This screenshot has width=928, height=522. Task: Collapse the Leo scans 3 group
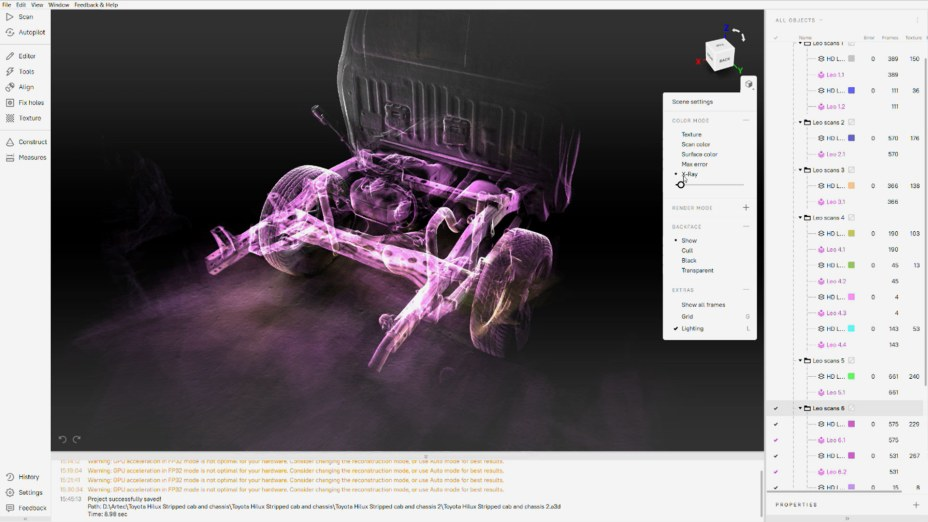pos(800,170)
